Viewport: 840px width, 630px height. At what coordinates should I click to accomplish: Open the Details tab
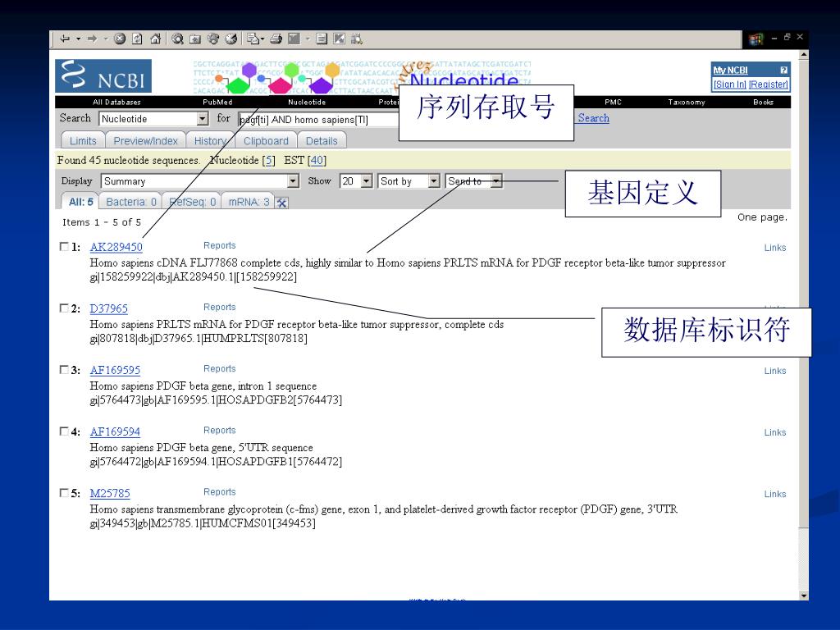click(322, 141)
